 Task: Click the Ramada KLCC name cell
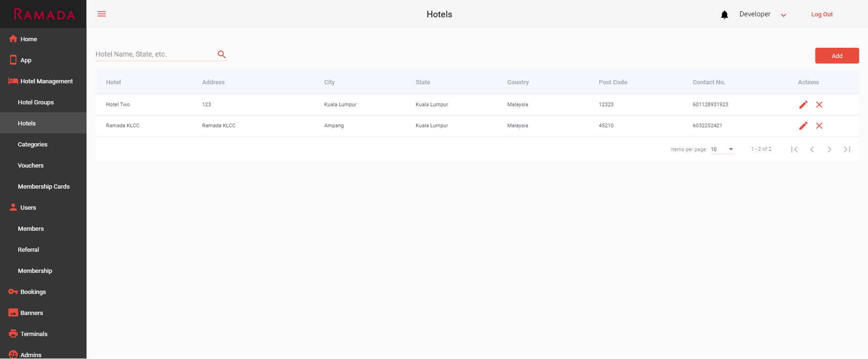point(123,126)
